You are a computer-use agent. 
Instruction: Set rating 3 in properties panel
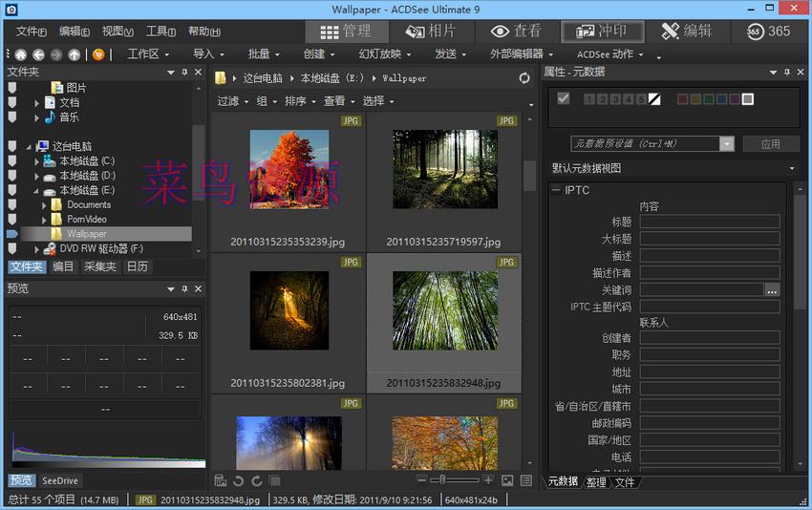click(x=615, y=99)
